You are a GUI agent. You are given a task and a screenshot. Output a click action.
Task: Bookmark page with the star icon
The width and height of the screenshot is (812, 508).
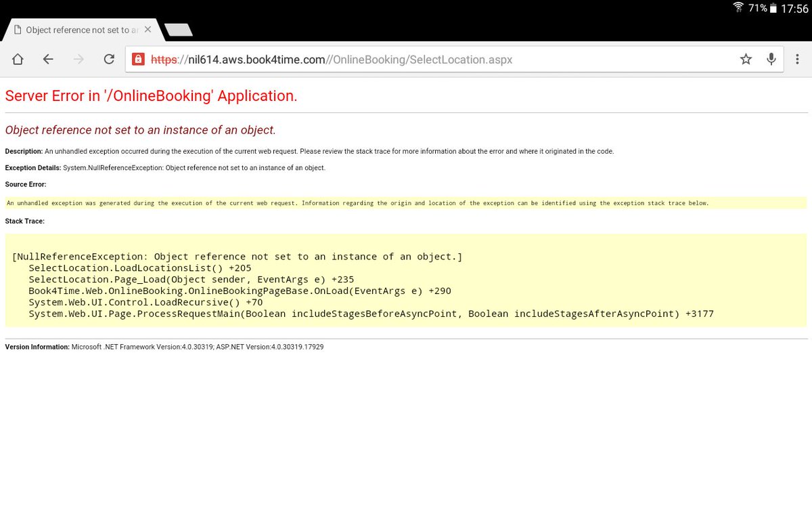pos(746,60)
